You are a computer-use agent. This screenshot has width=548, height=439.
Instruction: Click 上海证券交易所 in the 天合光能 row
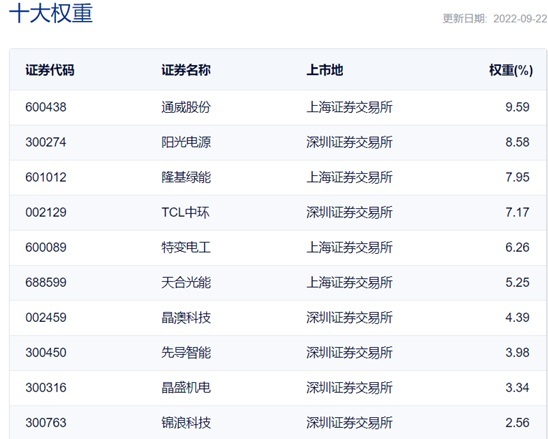click(x=349, y=282)
